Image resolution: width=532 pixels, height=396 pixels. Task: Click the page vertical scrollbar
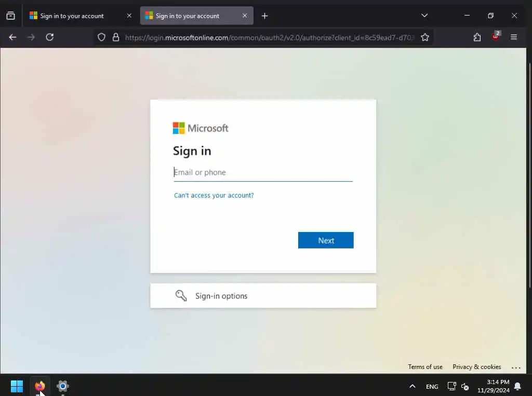[x=529, y=175]
